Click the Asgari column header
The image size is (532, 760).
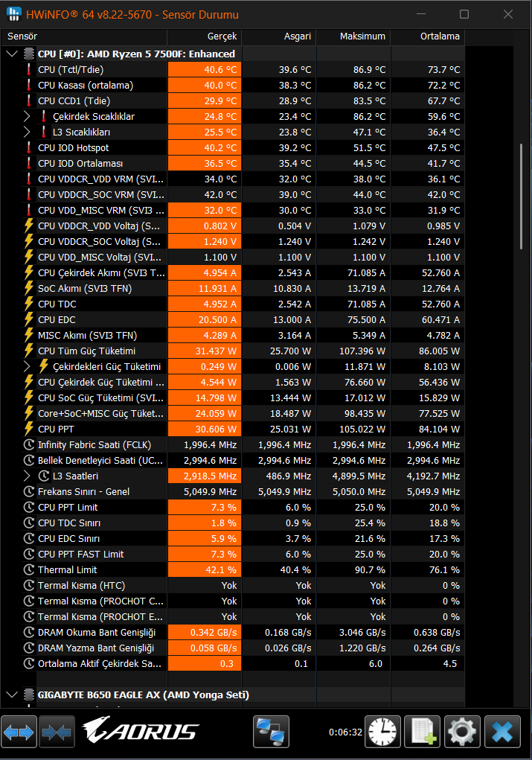pyautogui.click(x=279, y=36)
